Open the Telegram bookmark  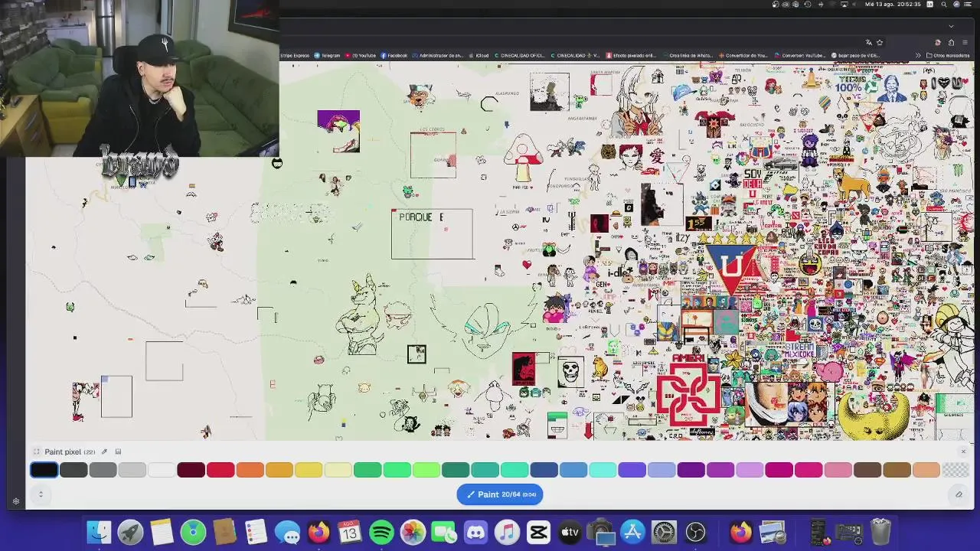click(x=327, y=55)
